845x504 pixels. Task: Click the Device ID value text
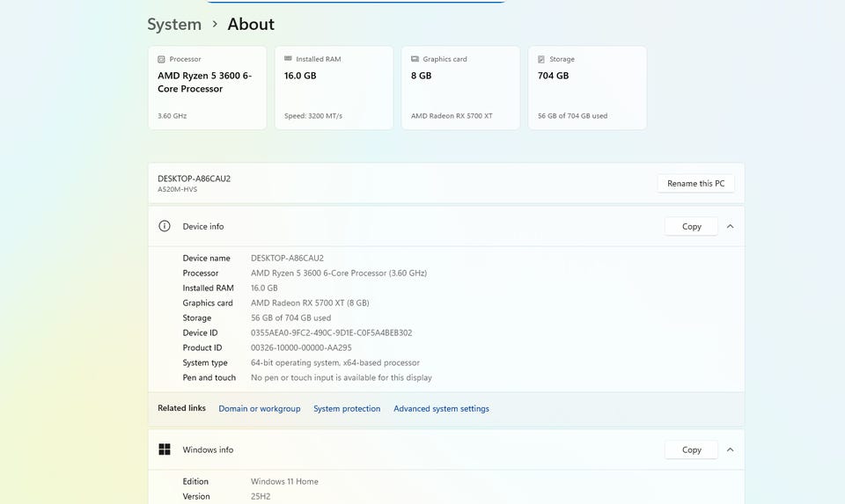tap(331, 332)
